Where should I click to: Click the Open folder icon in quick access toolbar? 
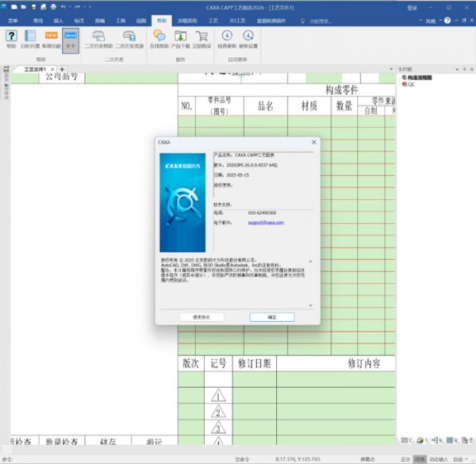[x=24, y=6]
